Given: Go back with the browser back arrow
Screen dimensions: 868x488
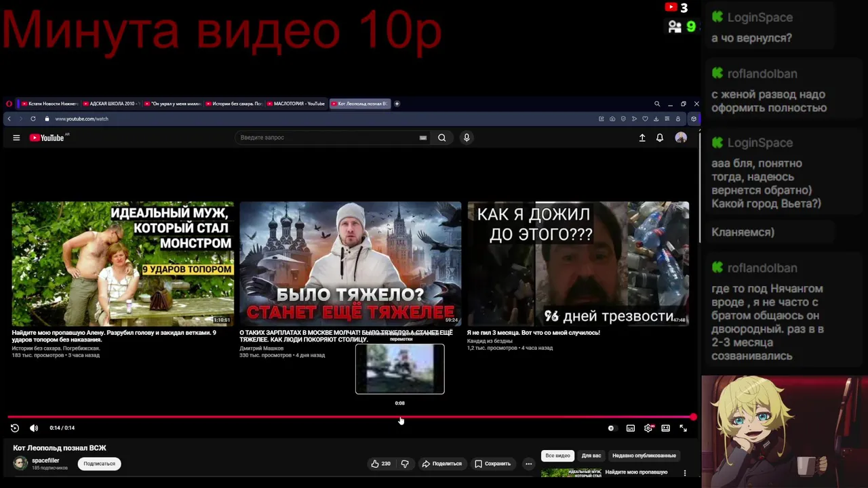Looking at the screenshot, I should tap(9, 119).
